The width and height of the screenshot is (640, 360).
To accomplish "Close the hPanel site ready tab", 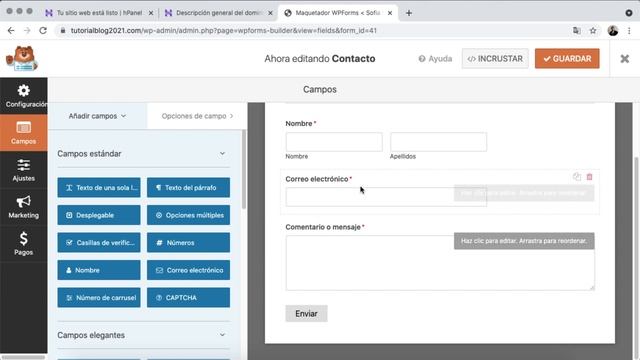I will tap(151, 13).
